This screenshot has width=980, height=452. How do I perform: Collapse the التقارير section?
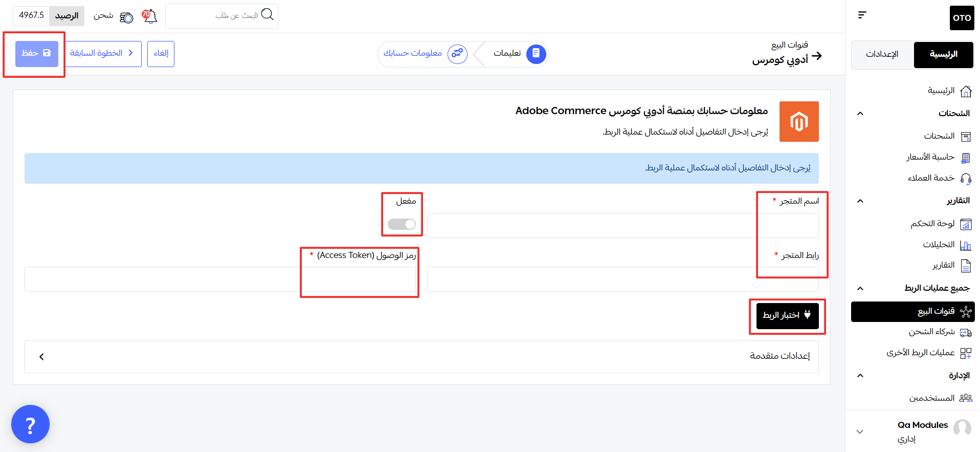point(860,201)
